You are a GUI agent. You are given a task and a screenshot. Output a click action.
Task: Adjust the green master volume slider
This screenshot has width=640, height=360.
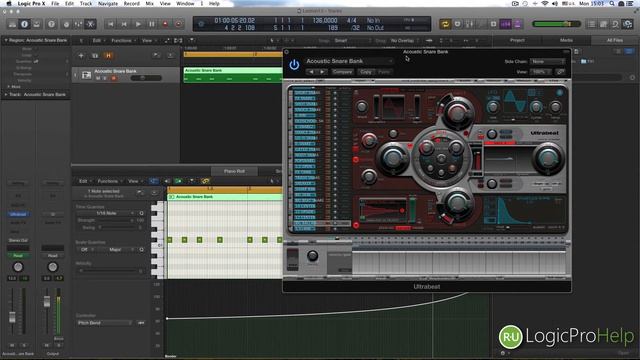pos(556,24)
